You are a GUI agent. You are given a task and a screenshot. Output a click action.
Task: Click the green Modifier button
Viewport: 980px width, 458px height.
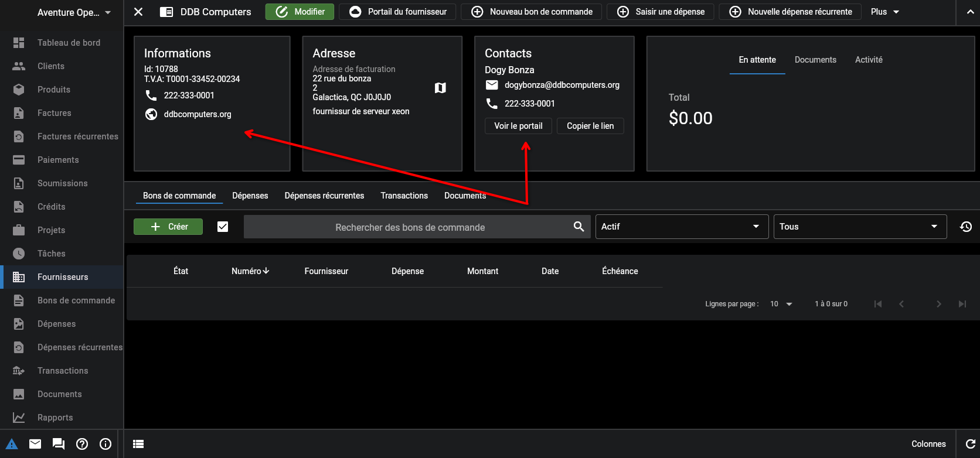300,12
